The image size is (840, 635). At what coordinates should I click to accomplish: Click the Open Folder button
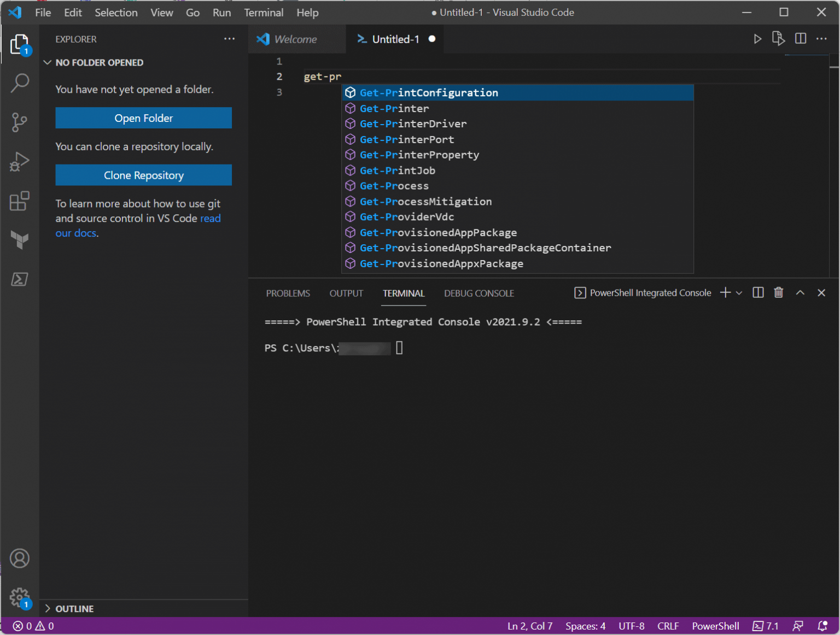[143, 118]
